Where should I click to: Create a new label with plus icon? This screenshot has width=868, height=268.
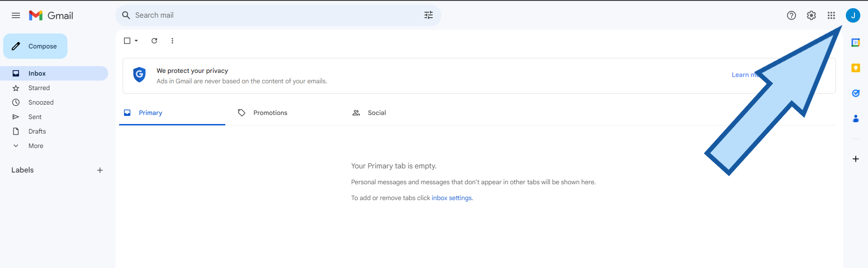coord(100,170)
